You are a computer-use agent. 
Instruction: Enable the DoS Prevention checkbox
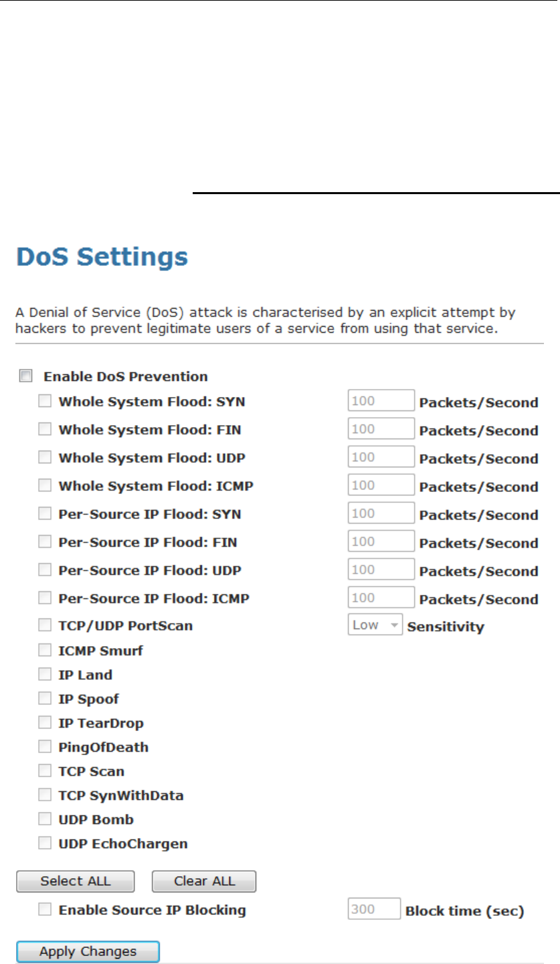26,376
